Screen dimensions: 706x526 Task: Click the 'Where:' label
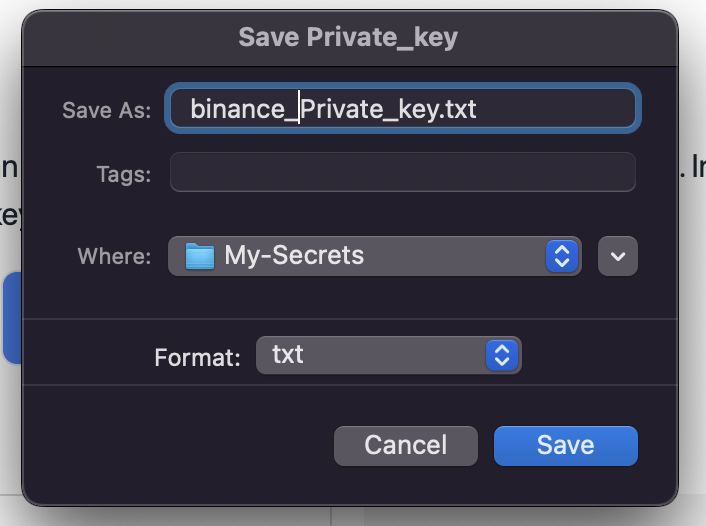pos(114,256)
